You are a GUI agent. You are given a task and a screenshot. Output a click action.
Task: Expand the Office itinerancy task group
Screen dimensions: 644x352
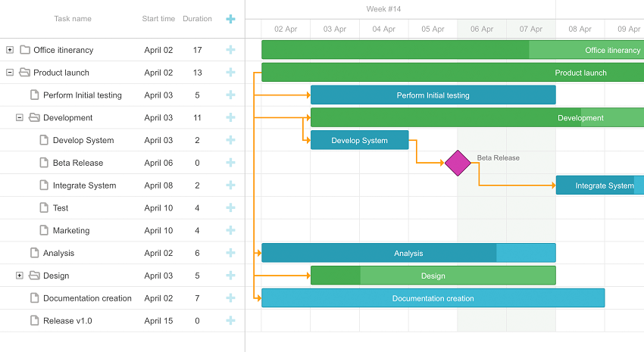[10, 50]
